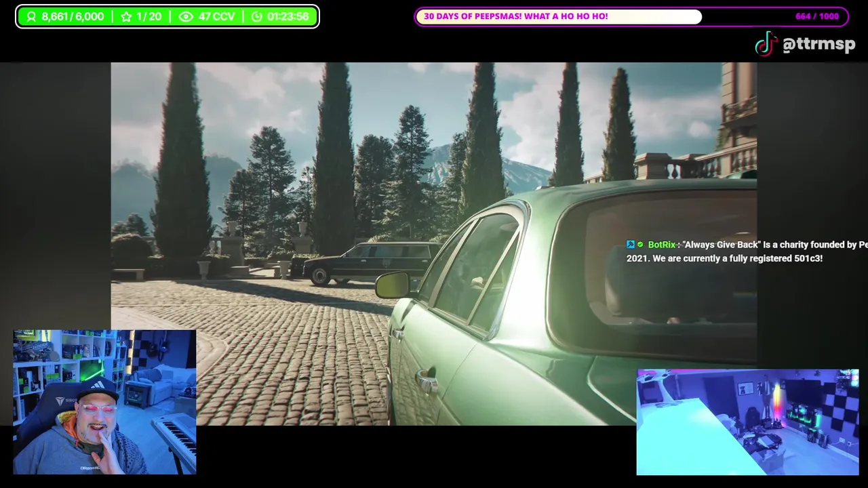Click the green car's door handle in video
868x488 pixels.
pos(427,382)
